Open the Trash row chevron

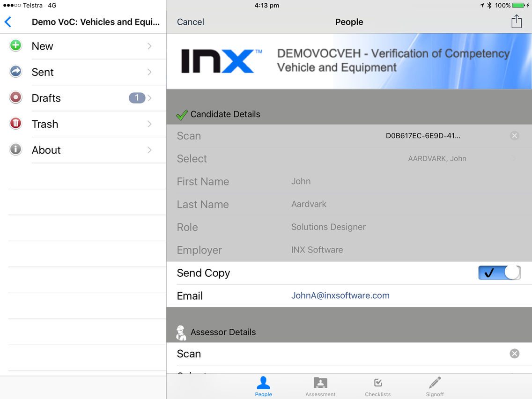pyautogui.click(x=150, y=124)
